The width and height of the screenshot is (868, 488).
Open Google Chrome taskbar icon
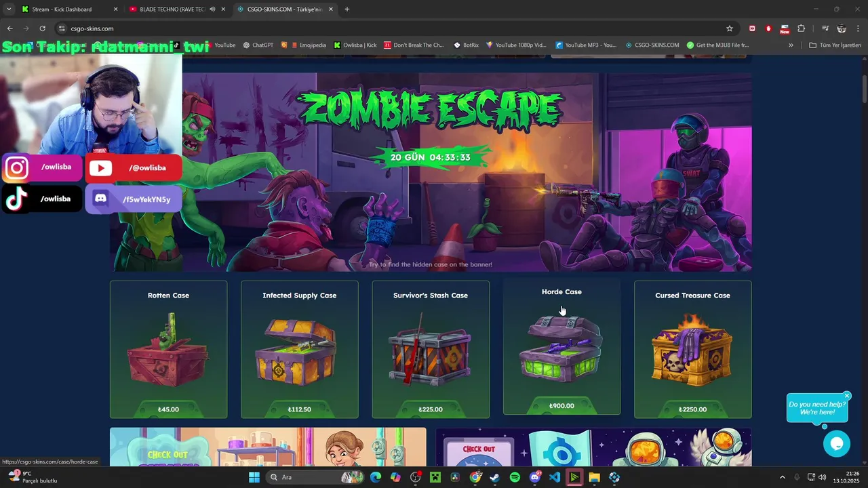coord(475,477)
